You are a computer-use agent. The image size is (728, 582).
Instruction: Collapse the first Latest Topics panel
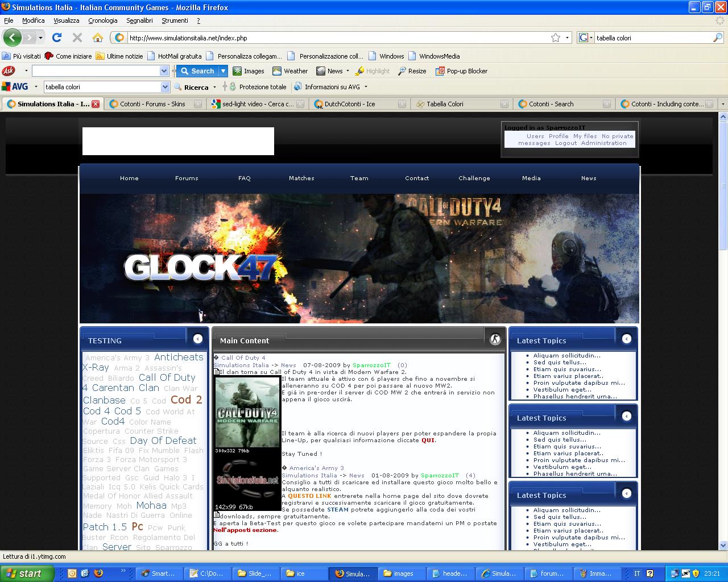coord(626,339)
